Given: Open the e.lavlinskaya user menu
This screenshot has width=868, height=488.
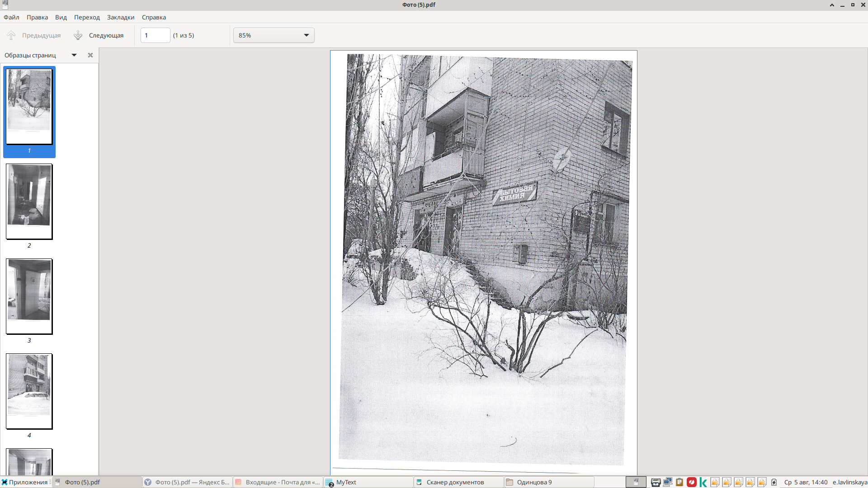Looking at the screenshot, I should click(850, 482).
